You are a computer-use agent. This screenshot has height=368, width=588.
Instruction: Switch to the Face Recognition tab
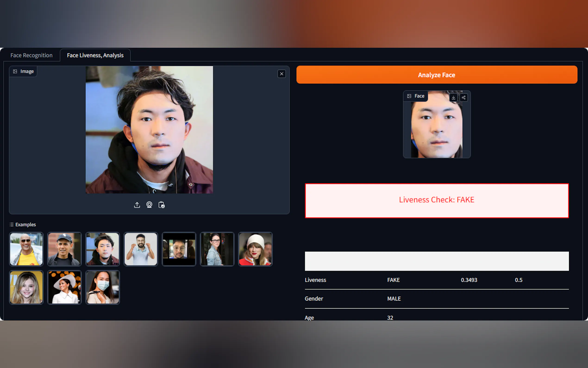31,55
